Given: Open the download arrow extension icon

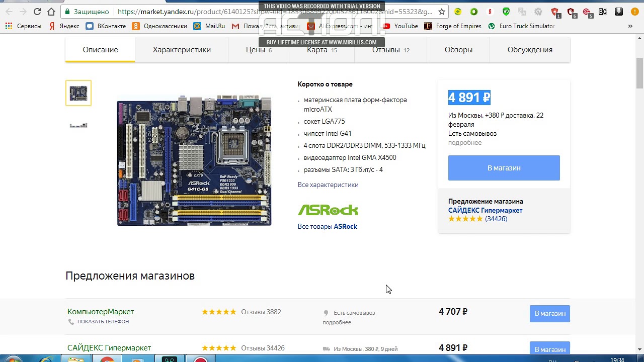Looking at the screenshot, I should coord(619,12).
